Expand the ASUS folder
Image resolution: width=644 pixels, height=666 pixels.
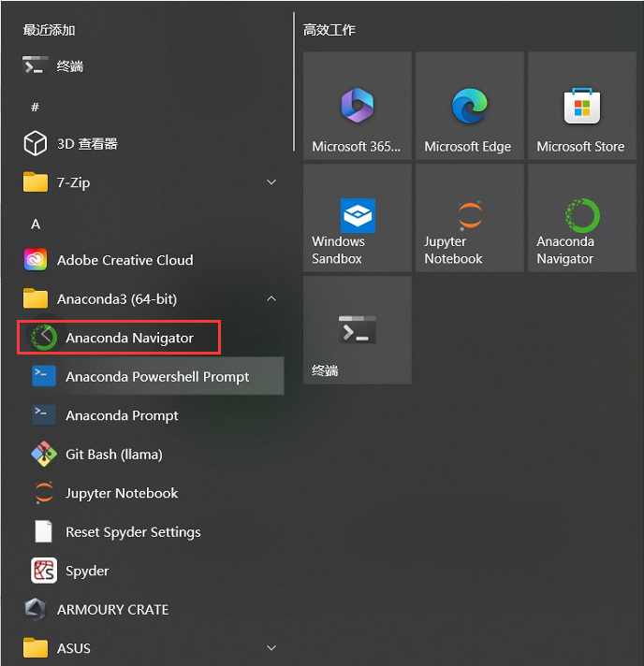271,648
